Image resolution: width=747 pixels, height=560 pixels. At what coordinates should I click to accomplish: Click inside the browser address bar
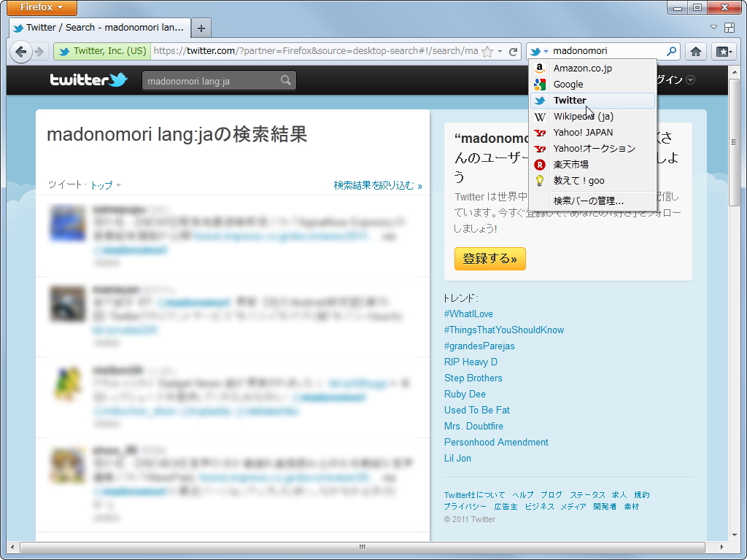click(x=314, y=51)
